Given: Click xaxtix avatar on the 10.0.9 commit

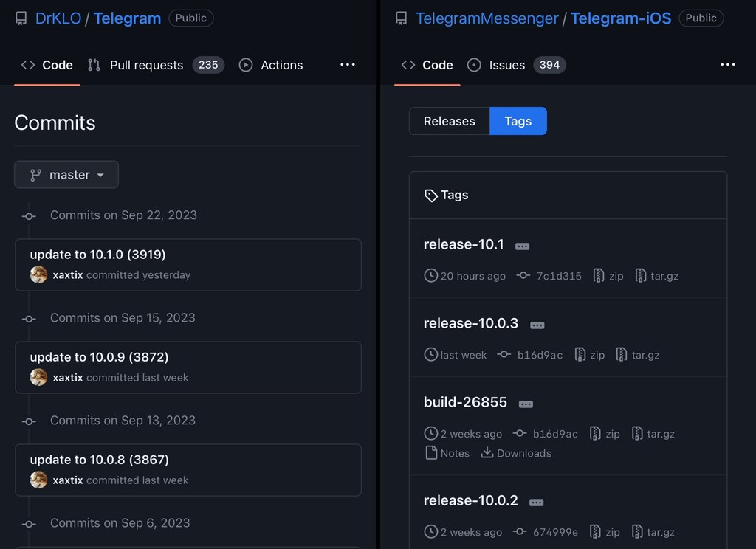Looking at the screenshot, I should [38, 377].
